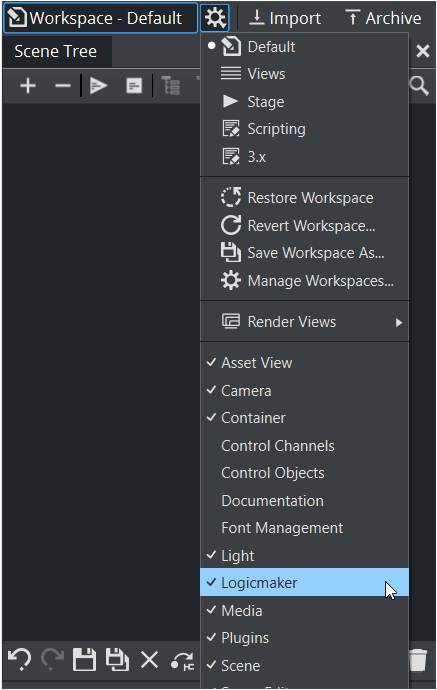Image resolution: width=437 pixels, height=690 pixels.
Task: Click the save-as double floppy icon
Action: (x=118, y=660)
